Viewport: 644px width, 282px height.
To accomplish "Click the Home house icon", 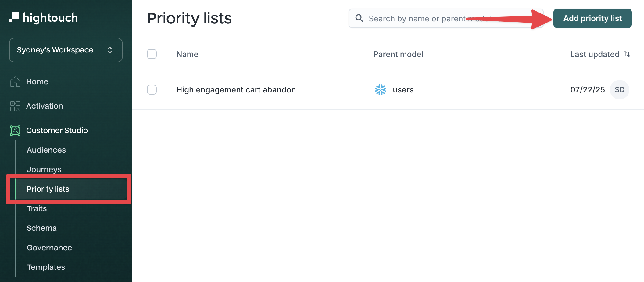I will pyautogui.click(x=15, y=82).
